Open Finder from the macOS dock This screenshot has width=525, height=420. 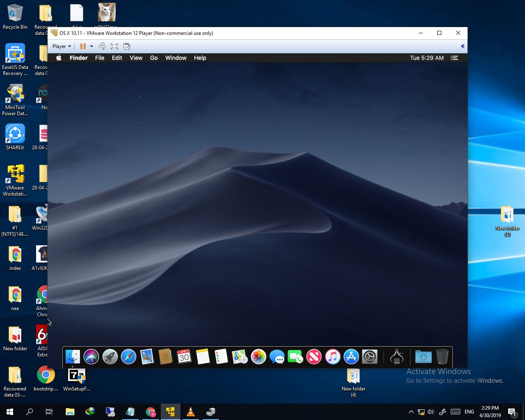tap(73, 357)
